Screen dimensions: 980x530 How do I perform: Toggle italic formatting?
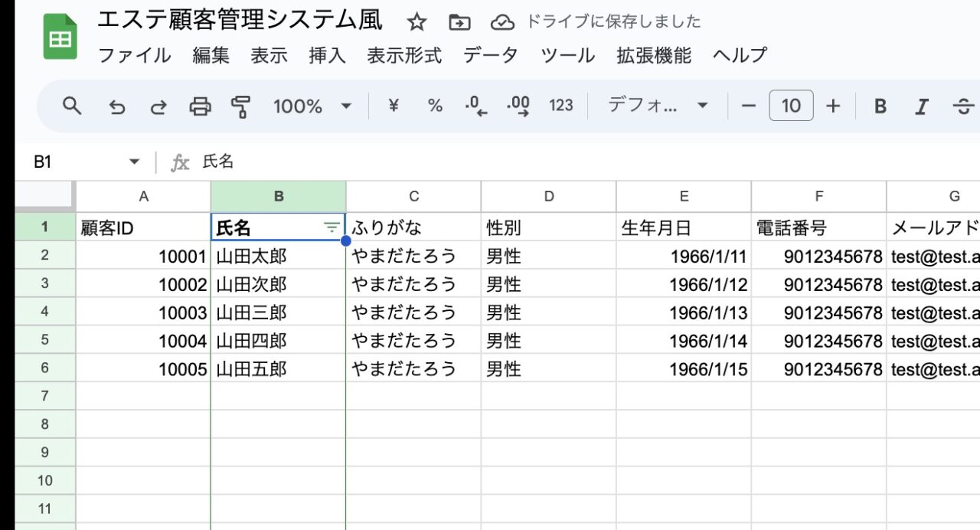[x=922, y=106]
